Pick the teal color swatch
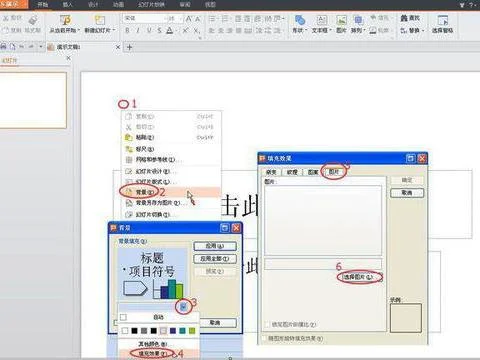Image resolution: width=480 pixels, height=360 pixels. [x=182, y=330]
